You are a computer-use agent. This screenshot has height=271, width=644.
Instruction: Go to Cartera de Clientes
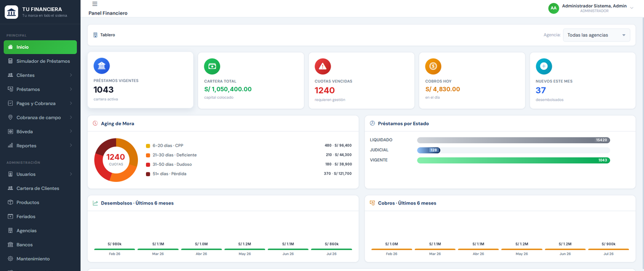[40, 188]
